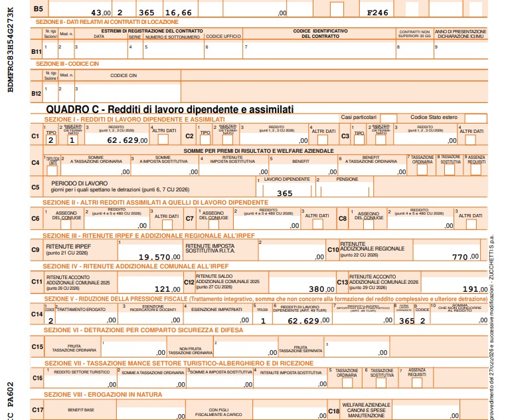Click the C12 saldo comunale field 380,00

click(x=303, y=284)
